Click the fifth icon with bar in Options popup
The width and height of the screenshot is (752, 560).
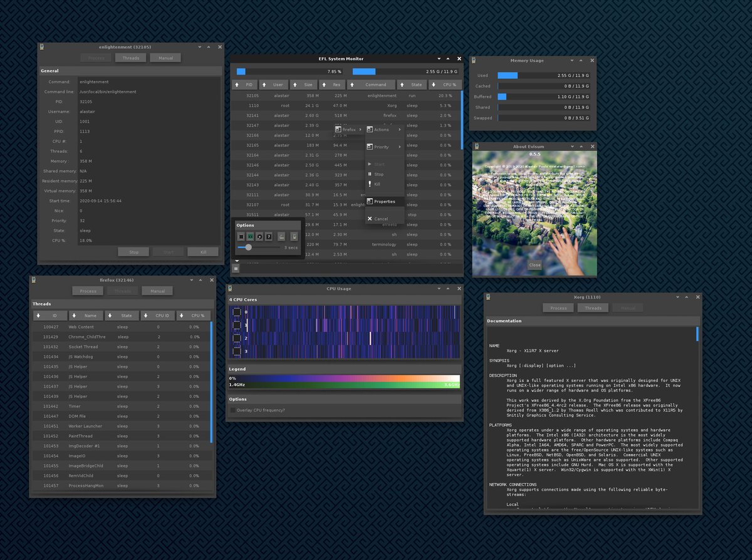[x=281, y=236]
